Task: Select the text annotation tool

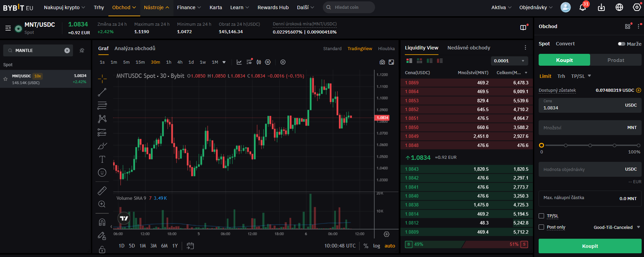Action: (102, 159)
